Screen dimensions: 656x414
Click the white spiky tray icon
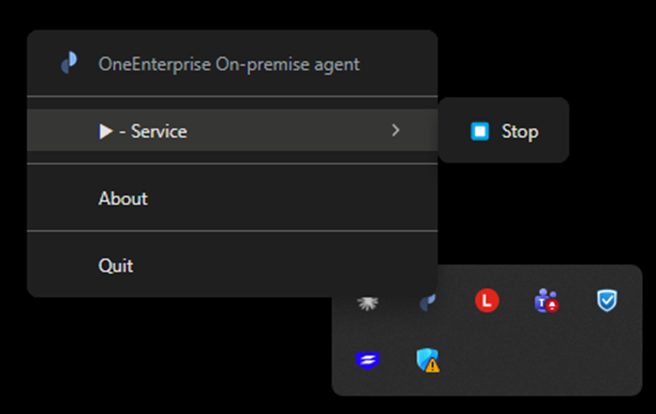pos(367,300)
